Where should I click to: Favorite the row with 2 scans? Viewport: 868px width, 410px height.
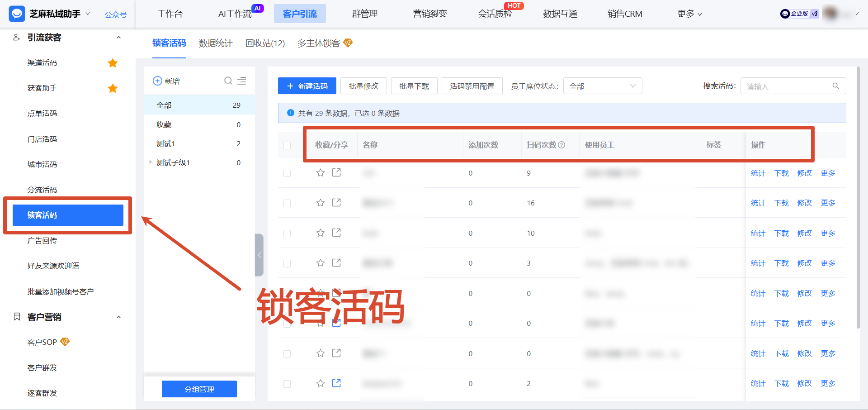(x=321, y=383)
